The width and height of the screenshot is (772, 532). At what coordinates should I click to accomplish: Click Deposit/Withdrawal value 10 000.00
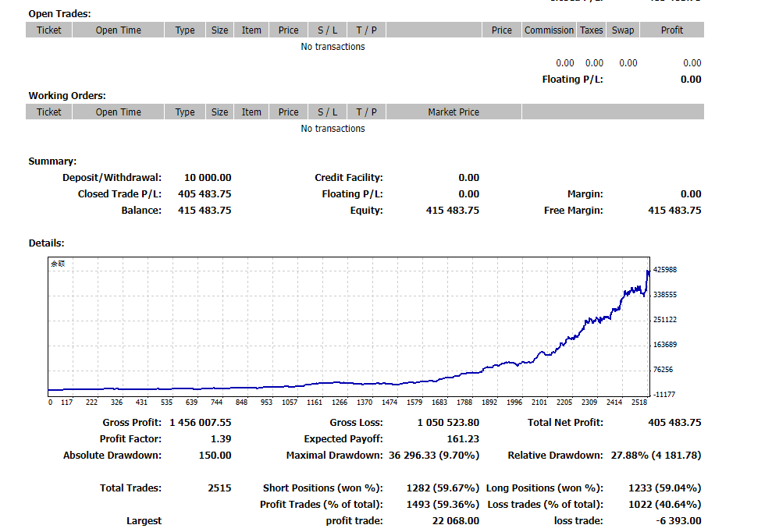click(x=208, y=177)
